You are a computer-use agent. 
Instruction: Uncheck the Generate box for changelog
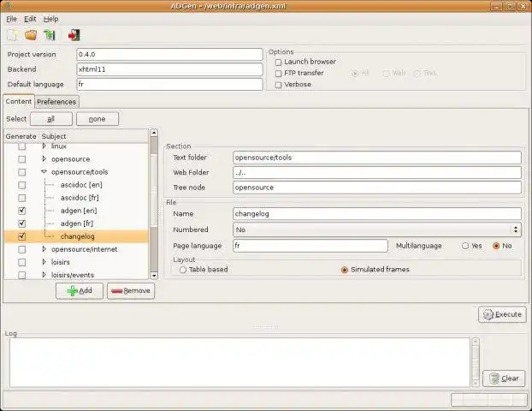21,236
